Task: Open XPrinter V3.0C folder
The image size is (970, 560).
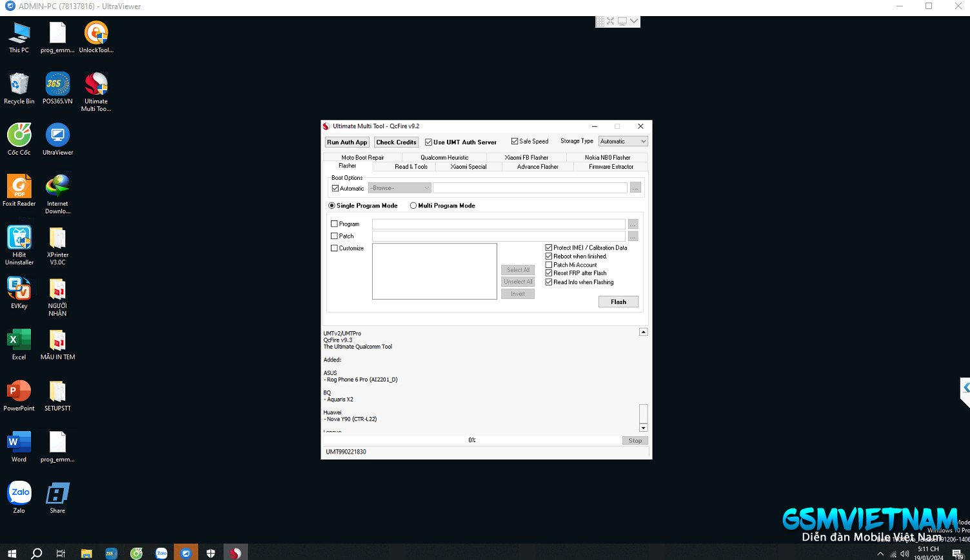Action: [x=57, y=245]
